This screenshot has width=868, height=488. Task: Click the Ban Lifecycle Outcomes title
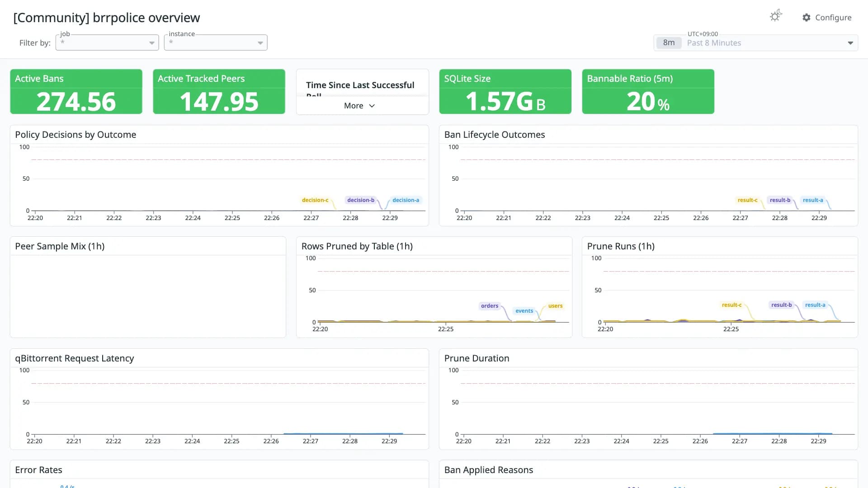point(495,135)
